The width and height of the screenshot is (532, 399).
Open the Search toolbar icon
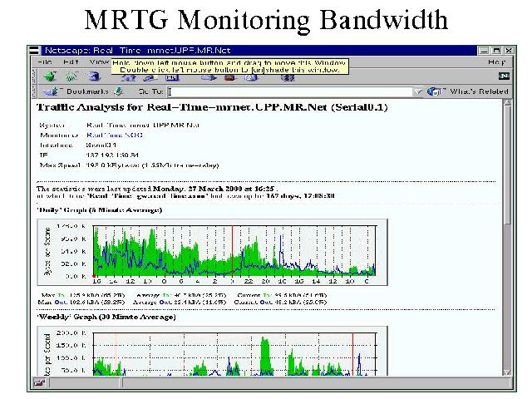point(150,78)
